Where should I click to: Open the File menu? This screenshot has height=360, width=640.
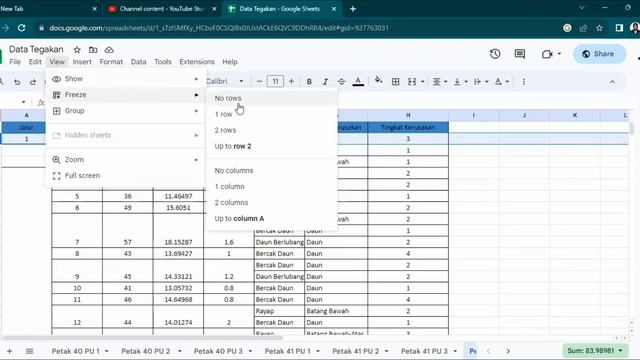point(15,62)
